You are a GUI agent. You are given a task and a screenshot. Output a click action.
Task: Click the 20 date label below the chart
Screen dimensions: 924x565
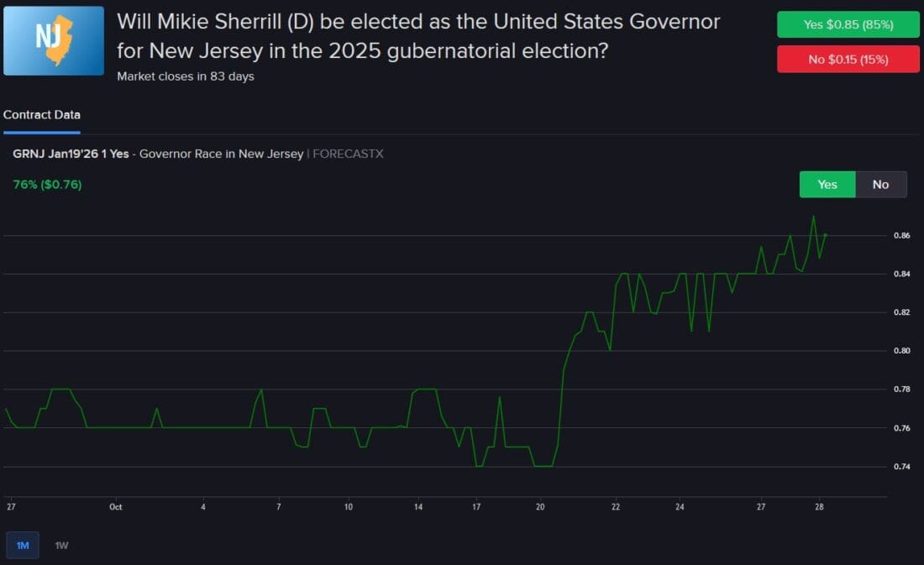pyautogui.click(x=539, y=507)
